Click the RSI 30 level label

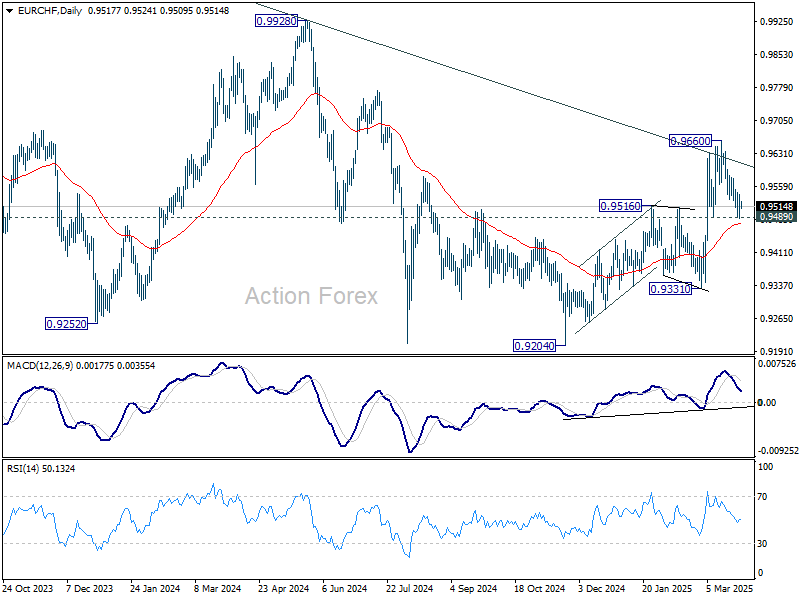point(762,544)
